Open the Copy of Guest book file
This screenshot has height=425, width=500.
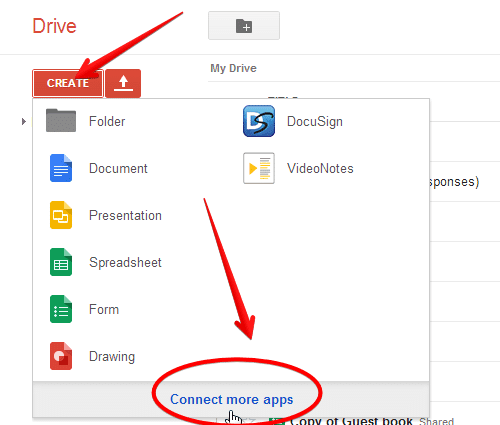[351, 421]
